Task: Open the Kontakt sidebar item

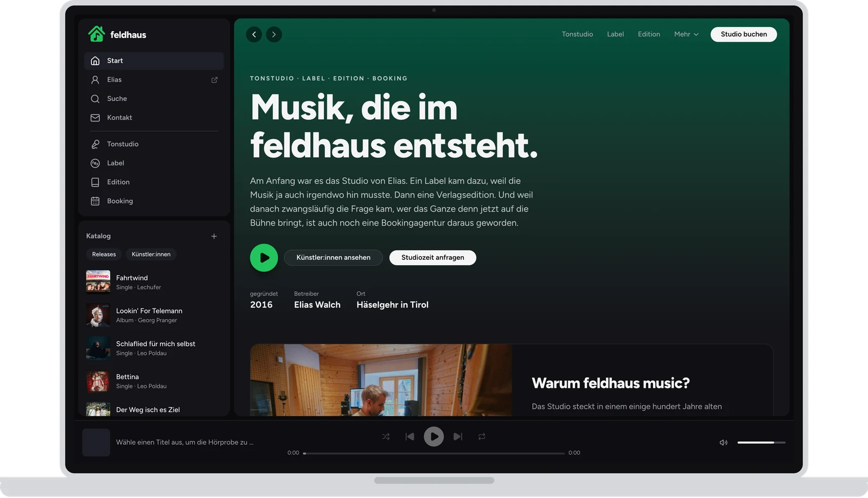Action: click(x=154, y=118)
